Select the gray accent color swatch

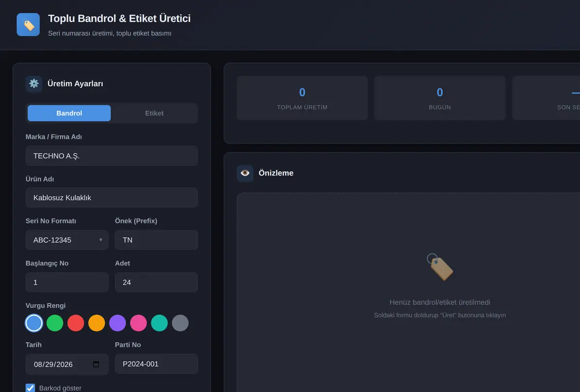[180, 323]
